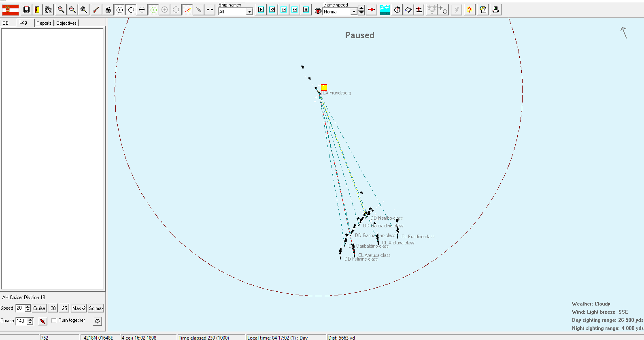The image size is (644, 340).
Task: Increase Course with the up arrow
Action: pyautogui.click(x=30, y=319)
